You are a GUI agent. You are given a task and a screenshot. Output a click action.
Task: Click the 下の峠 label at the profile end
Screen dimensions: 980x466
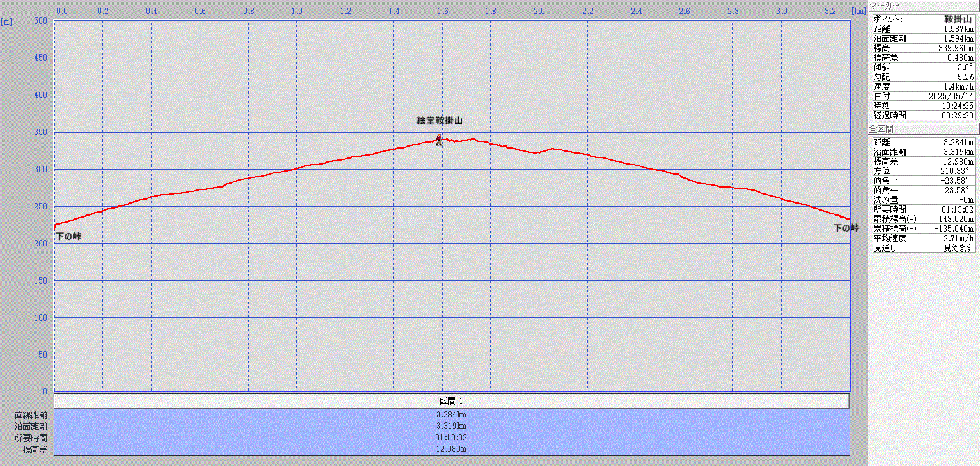[x=846, y=229]
